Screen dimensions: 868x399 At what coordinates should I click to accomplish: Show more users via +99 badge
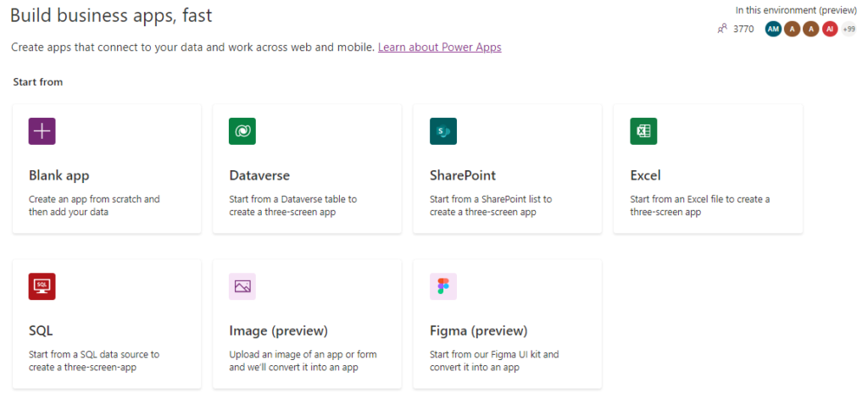(x=849, y=30)
